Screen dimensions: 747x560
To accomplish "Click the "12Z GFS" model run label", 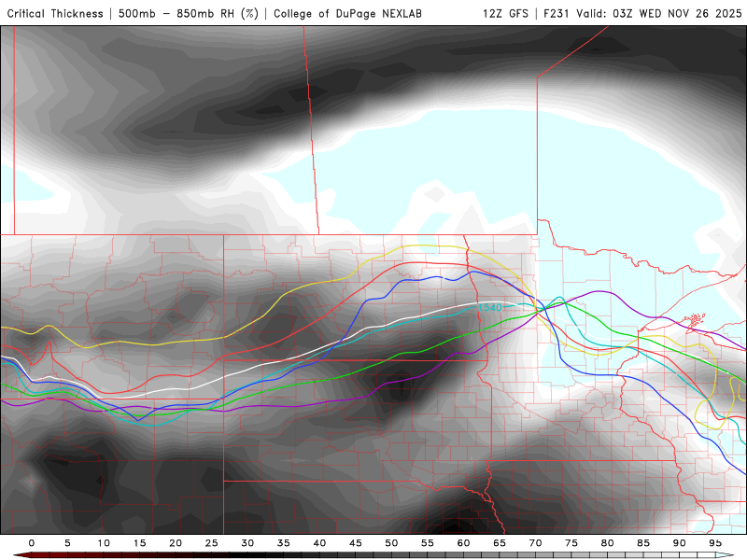I will click(505, 14).
